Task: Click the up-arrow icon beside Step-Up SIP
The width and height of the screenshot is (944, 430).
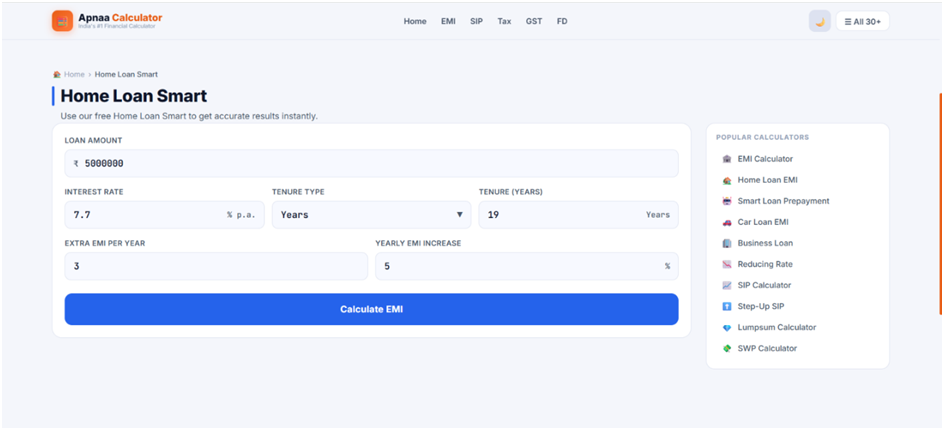Action: click(727, 307)
